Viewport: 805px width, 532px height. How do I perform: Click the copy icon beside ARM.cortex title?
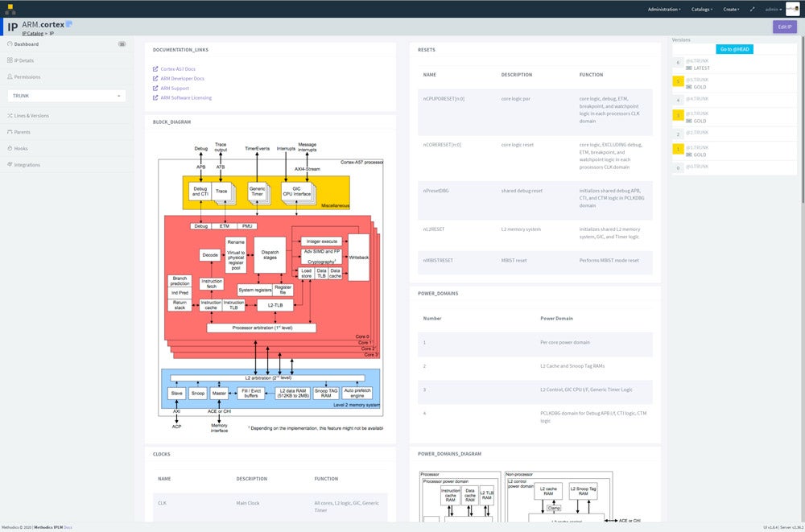[x=69, y=24]
